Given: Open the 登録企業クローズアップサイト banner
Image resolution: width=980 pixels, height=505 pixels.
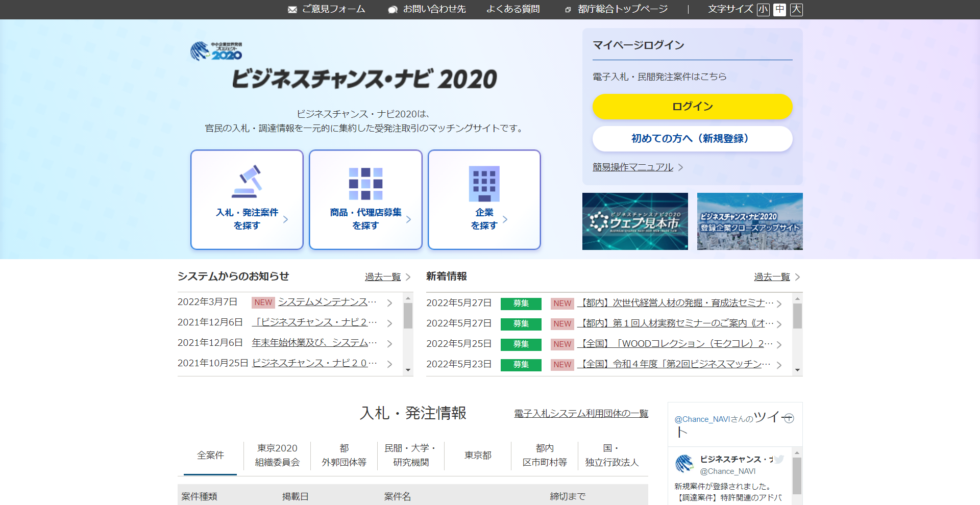Looking at the screenshot, I should coord(750,221).
